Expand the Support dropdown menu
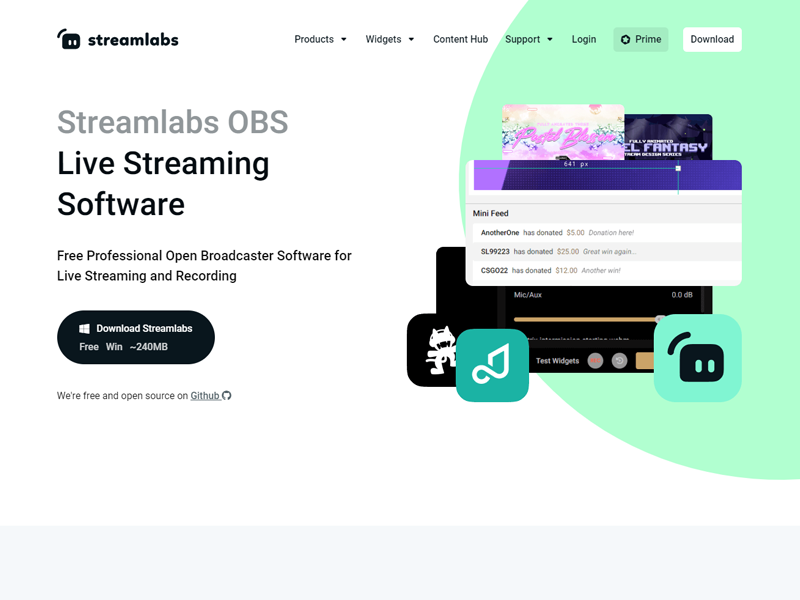This screenshot has height=600, width=800. tap(529, 39)
